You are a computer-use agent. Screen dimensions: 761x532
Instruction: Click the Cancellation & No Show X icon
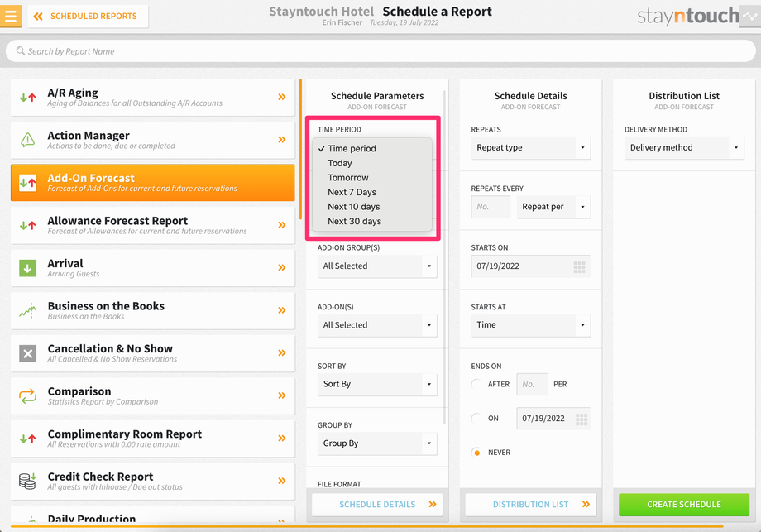pos(27,353)
